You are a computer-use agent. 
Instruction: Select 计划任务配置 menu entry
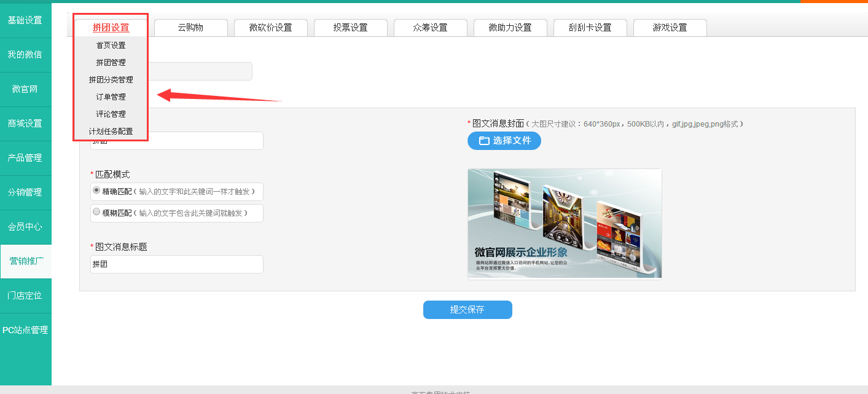tap(111, 132)
